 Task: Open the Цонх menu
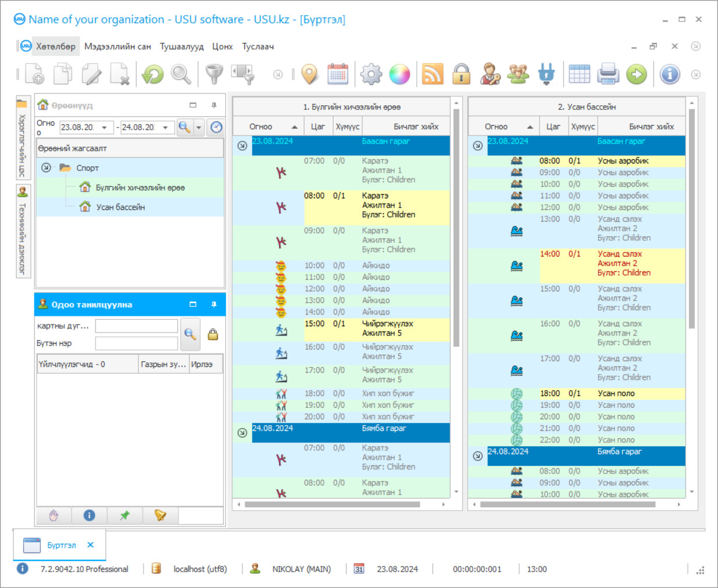(222, 47)
